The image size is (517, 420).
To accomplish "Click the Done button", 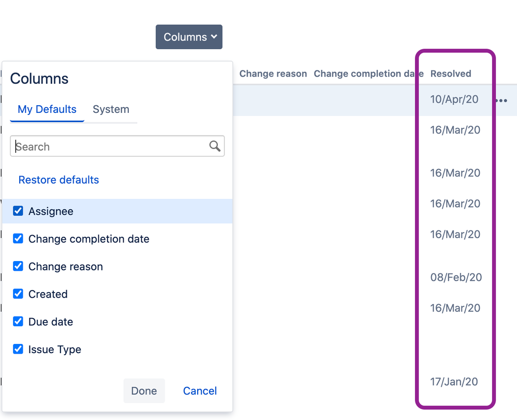I will pyautogui.click(x=144, y=391).
